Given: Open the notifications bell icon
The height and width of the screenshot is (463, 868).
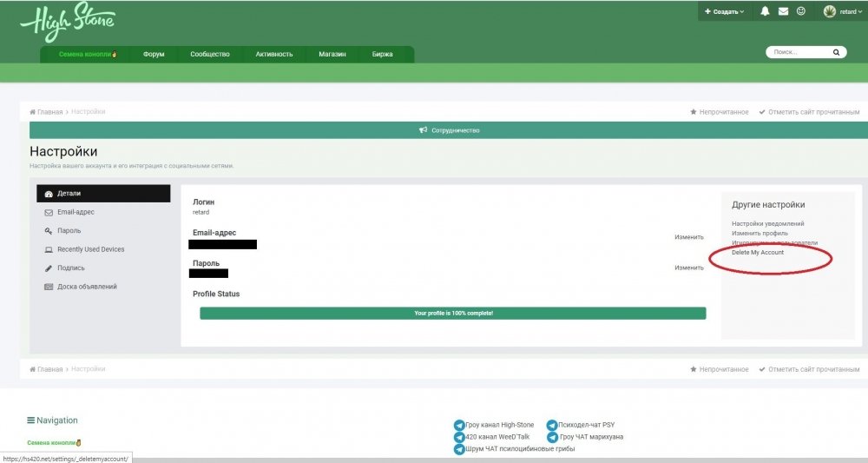Looking at the screenshot, I should point(765,11).
